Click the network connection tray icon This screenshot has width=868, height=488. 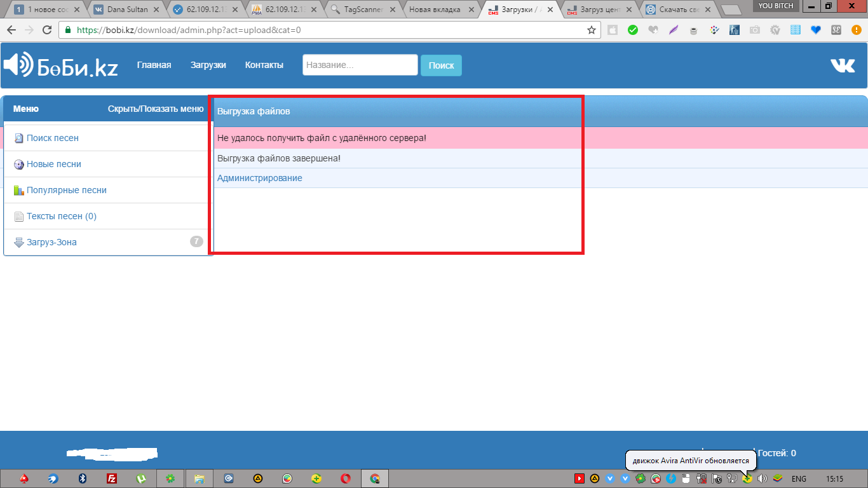pos(732,478)
